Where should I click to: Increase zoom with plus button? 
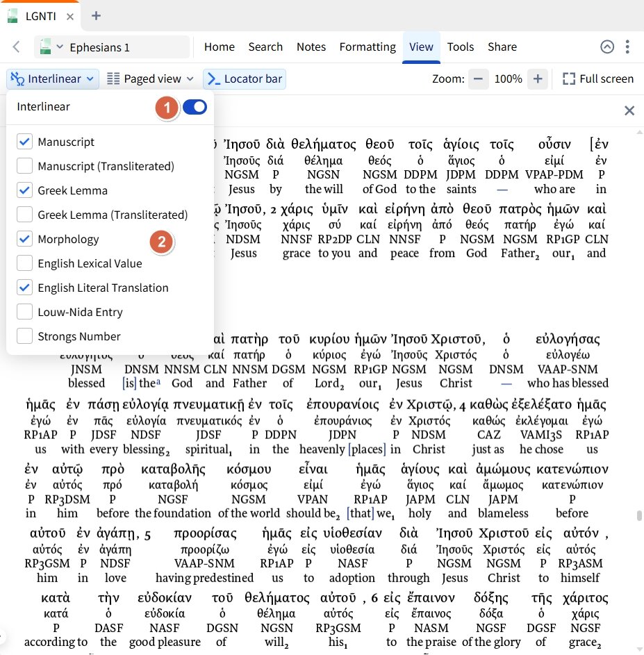[538, 79]
